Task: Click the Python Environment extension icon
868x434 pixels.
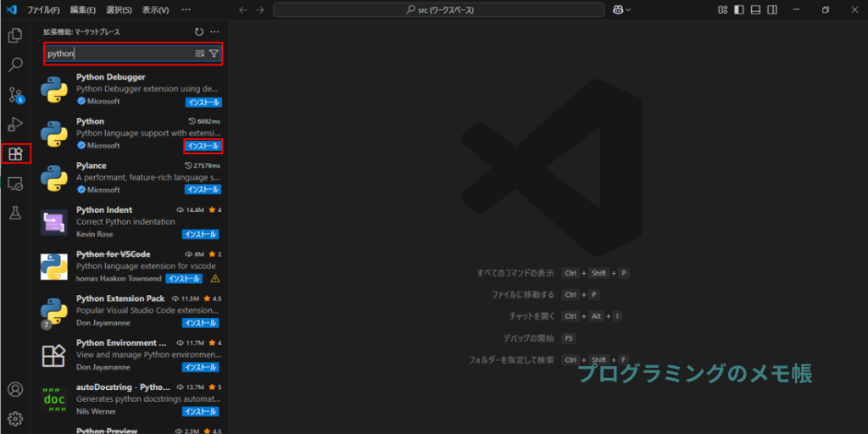Action: [54, 355]
